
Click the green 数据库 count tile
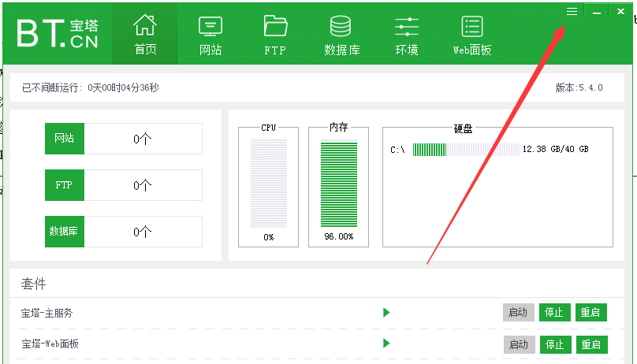[x=65, y=232]
